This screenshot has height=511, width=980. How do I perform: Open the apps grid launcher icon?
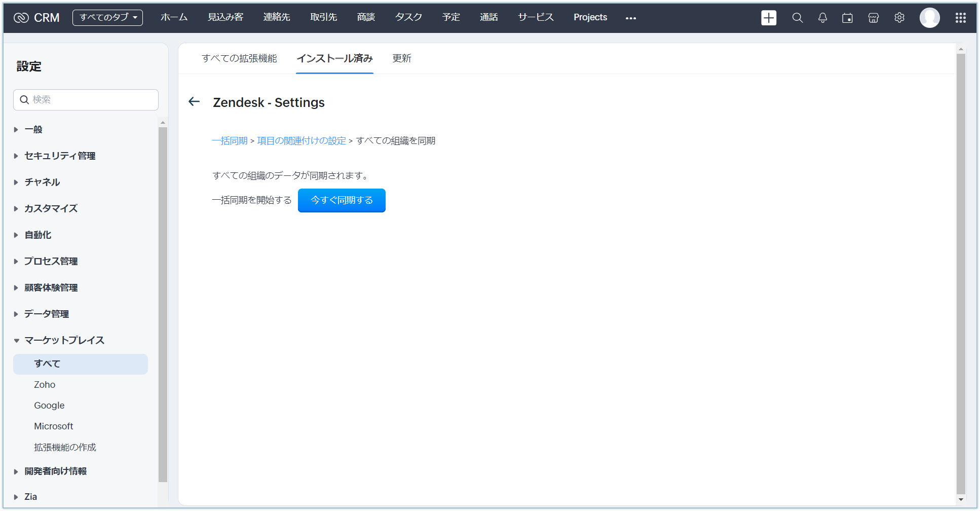(x=960, y=18)
